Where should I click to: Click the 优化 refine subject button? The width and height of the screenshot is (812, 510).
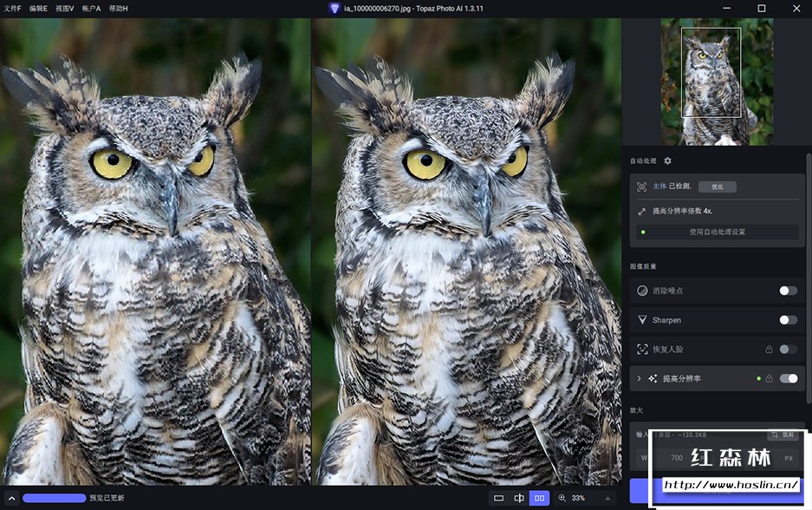(718, 186)
